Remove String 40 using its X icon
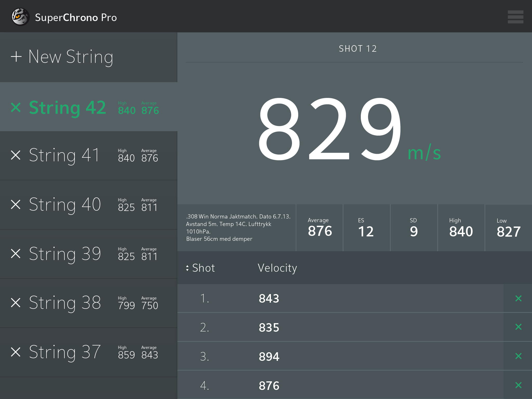Image resolution: width=532 pixels, height=399 pixels. (16, 204)
